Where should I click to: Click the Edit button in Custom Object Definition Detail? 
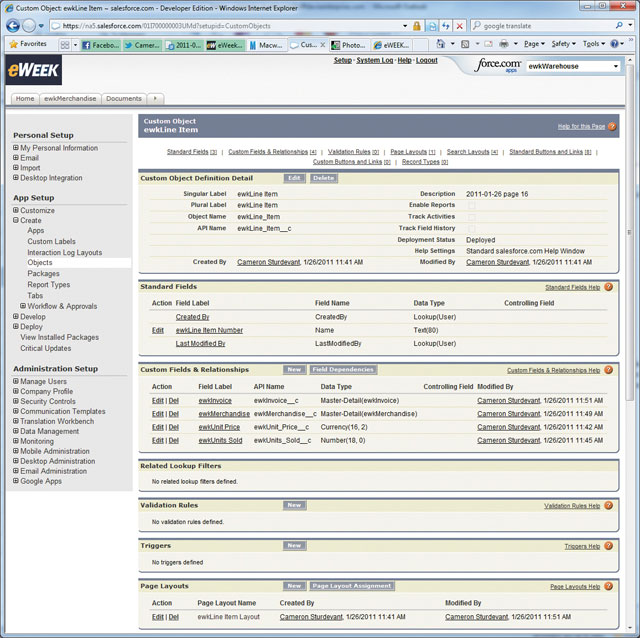[294, 178]
